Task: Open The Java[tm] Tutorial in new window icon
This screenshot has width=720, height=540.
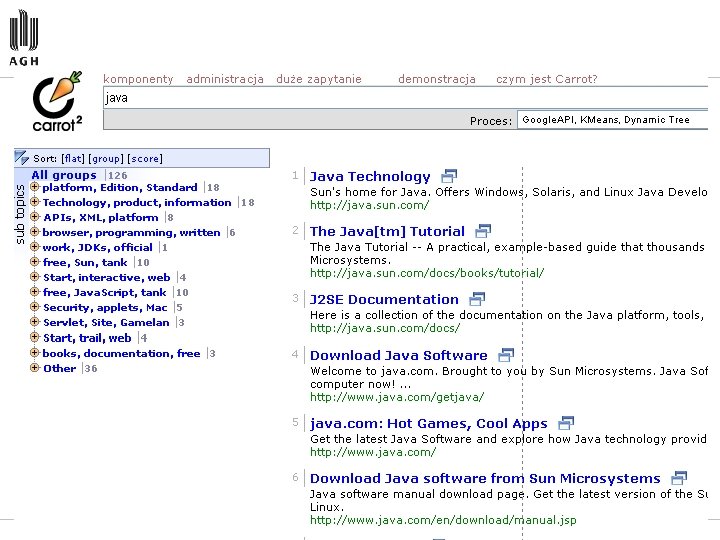Action: pyautogui.click(x=483, y=231)
